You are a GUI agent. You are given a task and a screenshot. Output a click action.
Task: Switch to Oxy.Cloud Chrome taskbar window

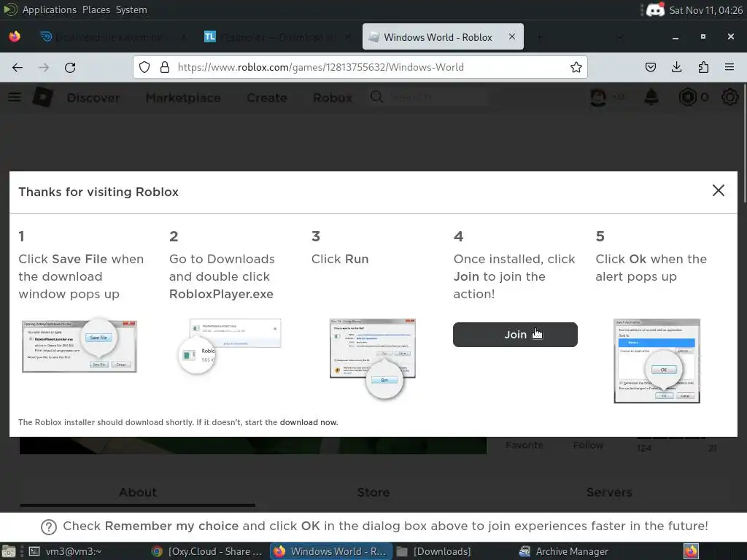coord(206,551)
